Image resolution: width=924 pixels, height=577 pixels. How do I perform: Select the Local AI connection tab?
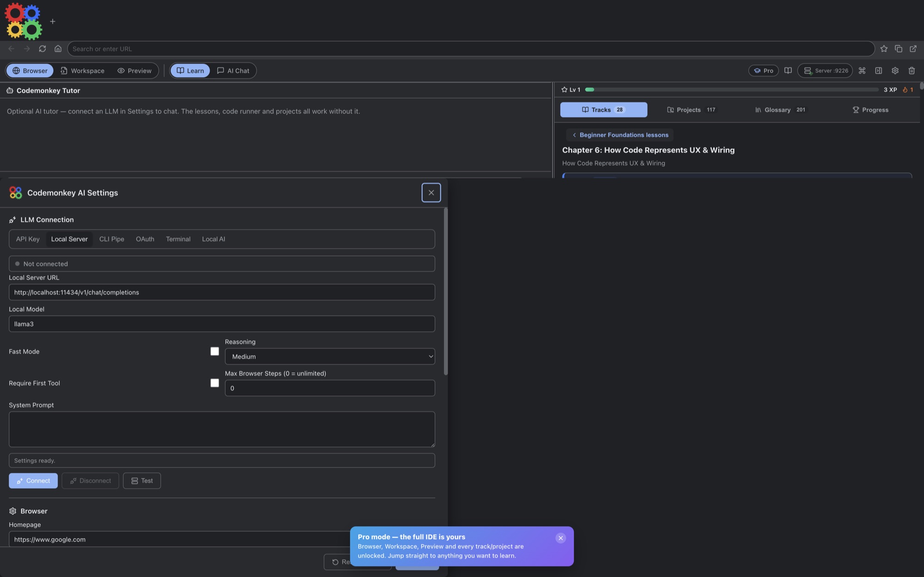213,239
